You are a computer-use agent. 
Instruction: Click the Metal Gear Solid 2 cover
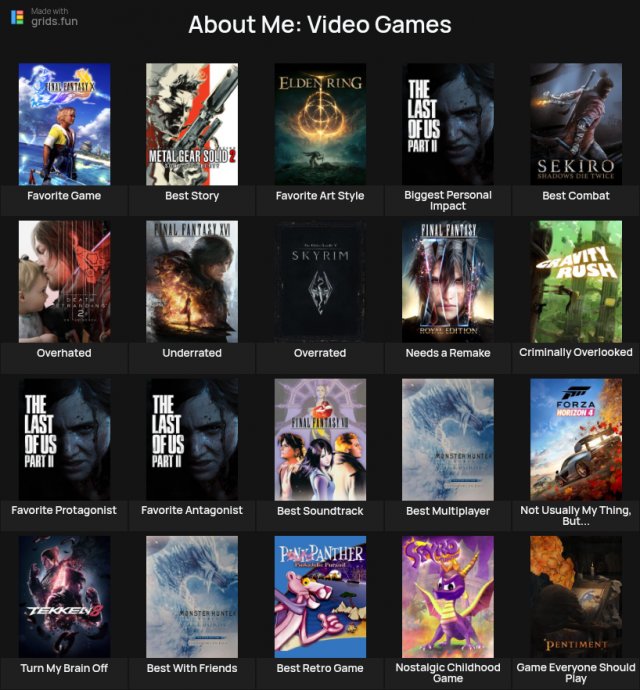(192, 124)
